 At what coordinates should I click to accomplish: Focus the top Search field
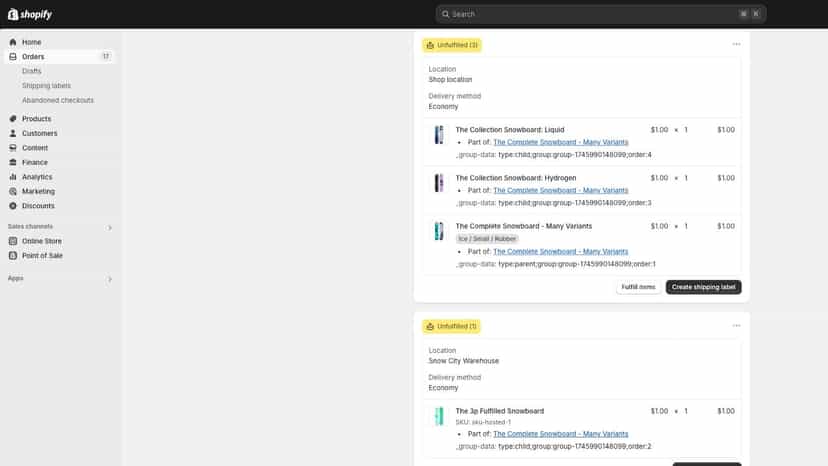(600, 14)
